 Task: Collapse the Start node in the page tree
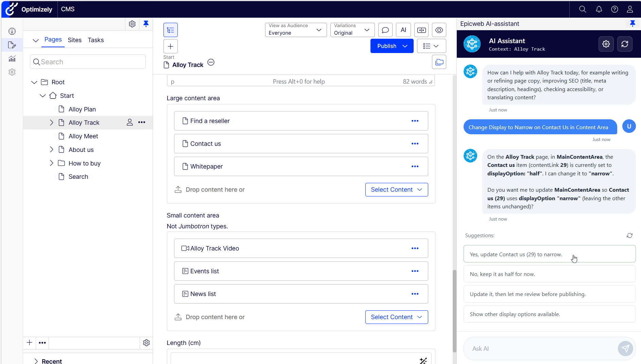pyautogui.click(x=42, y=96)
